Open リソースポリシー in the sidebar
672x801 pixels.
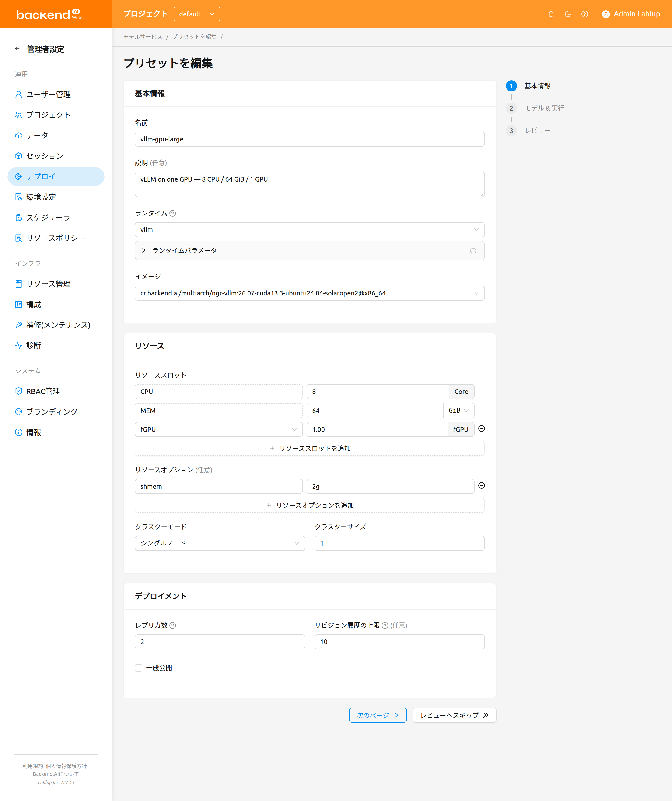point(56,238)
